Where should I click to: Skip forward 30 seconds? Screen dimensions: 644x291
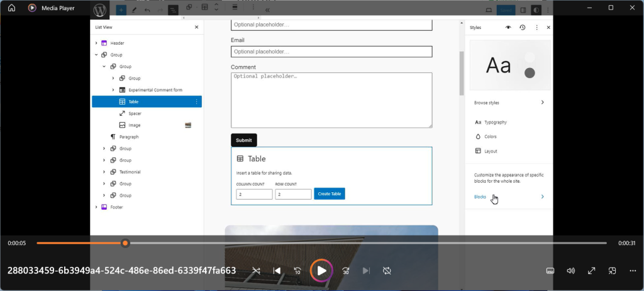[345, 271]
